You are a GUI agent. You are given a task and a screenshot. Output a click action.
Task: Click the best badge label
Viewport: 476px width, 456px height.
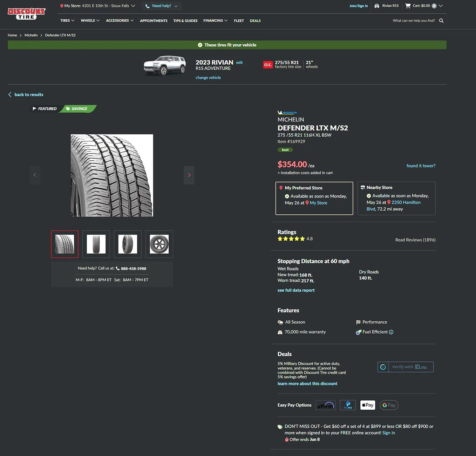[285, 150]
